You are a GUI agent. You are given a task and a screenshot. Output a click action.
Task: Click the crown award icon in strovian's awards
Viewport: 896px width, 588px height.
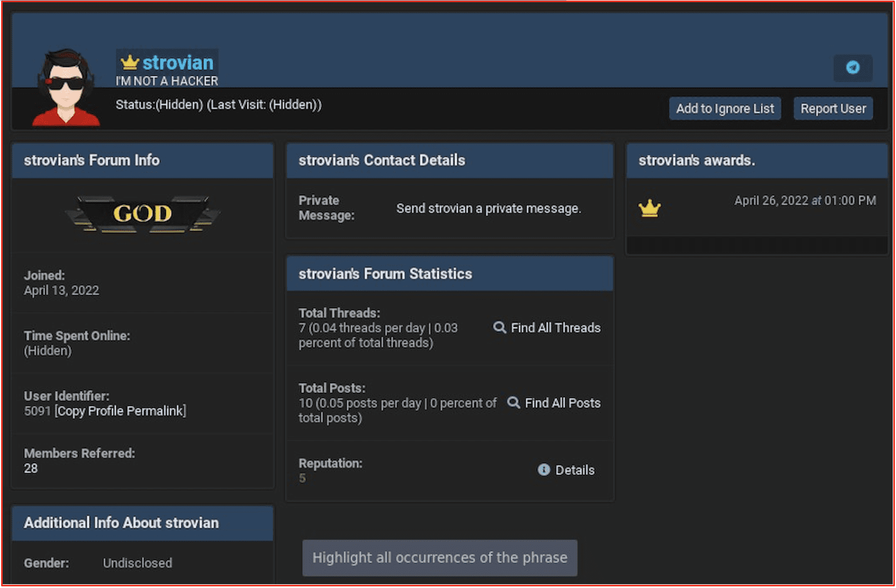[x=650, y=208]
